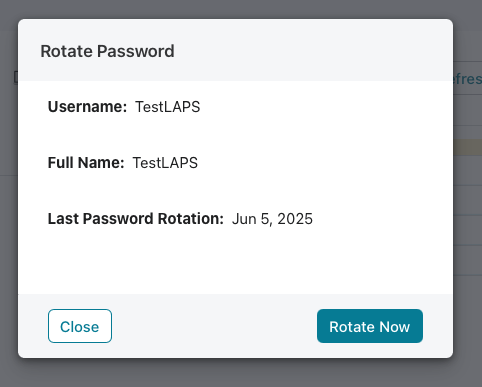Click the dimmed bottom table row behind dialog
The width and height of the screenshot is (482, 387).
468,260
